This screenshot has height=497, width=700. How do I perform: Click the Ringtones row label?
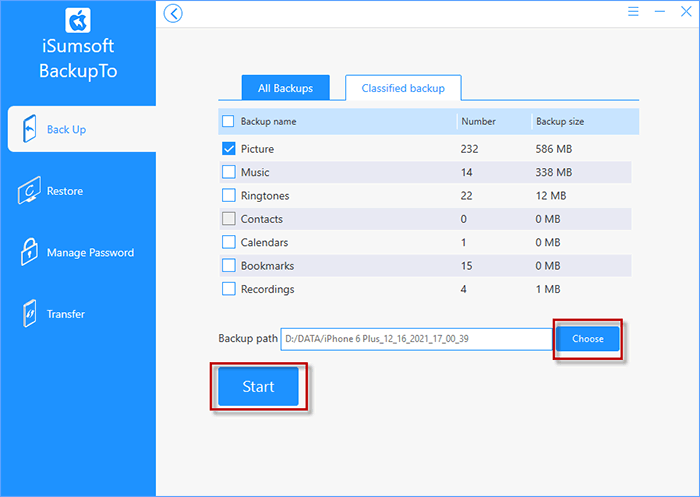[x=265, y=196]
